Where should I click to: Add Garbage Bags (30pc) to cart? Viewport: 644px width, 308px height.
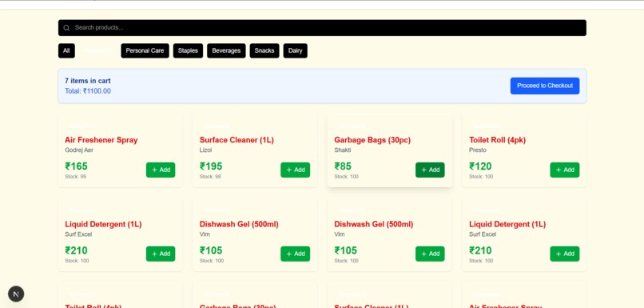[x=430, y=170]
